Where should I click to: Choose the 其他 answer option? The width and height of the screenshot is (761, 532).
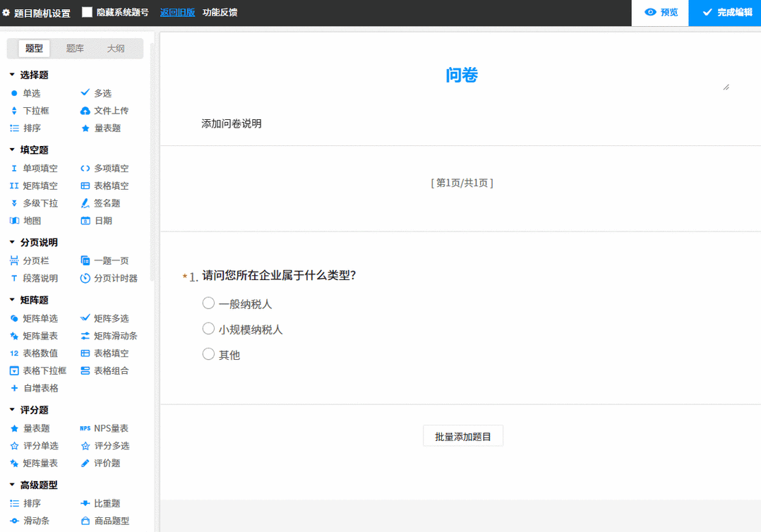coord(208,355)
